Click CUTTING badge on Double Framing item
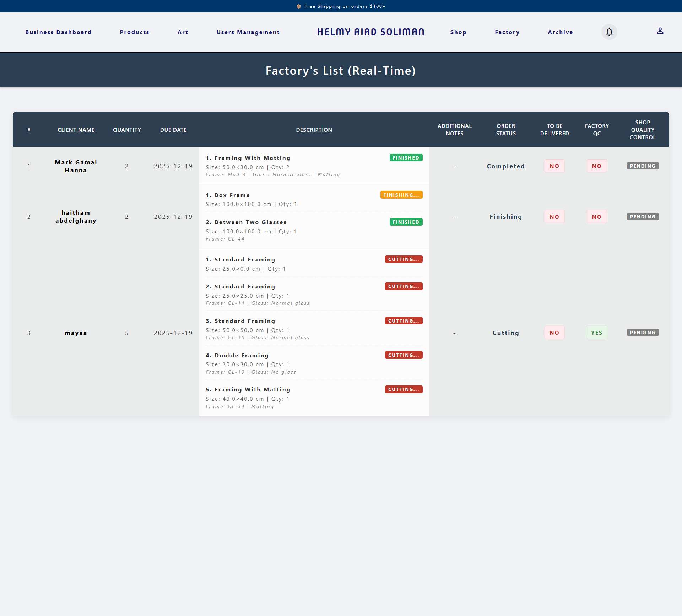The height and width of the screenshot is (616, 682). pyautogui.click(x=404, y=355)
